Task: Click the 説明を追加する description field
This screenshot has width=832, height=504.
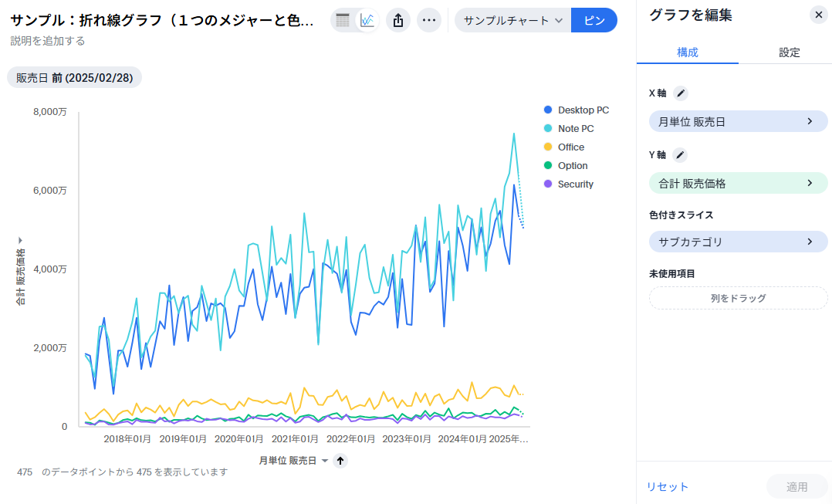Action: coord(48,41)
